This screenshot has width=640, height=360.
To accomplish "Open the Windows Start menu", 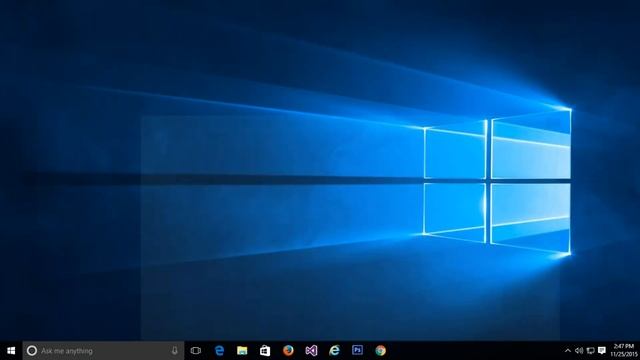I will (11, 351).
